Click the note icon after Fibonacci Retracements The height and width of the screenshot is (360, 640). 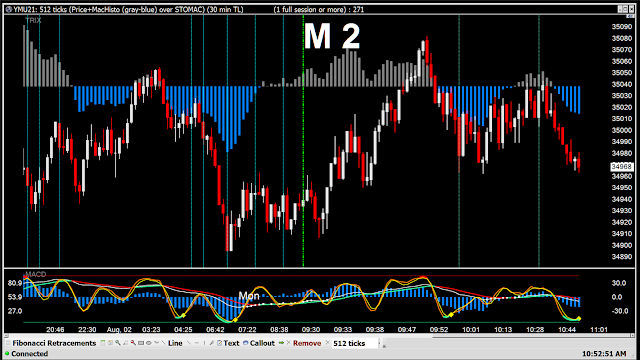tap(103, 343)
